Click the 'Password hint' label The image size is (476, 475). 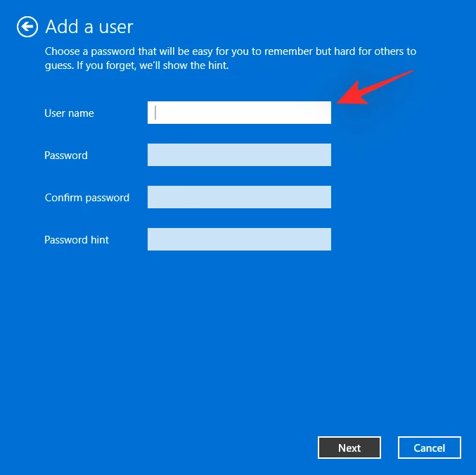coord(77,240)
